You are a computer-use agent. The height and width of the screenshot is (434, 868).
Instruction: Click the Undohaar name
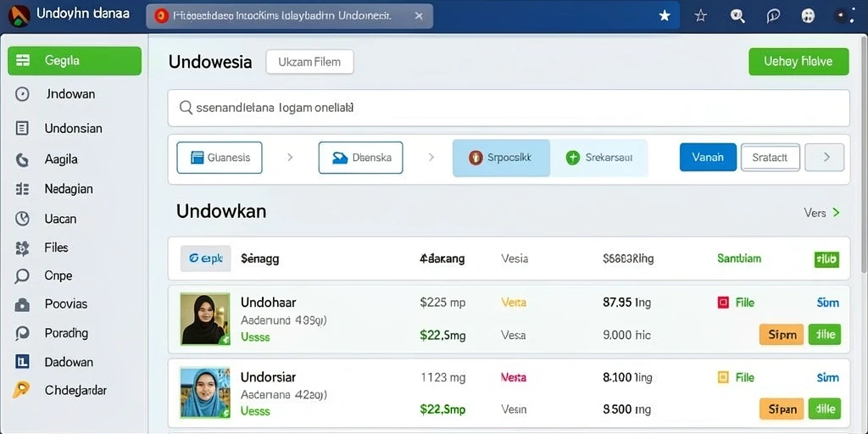coord(269,303)
